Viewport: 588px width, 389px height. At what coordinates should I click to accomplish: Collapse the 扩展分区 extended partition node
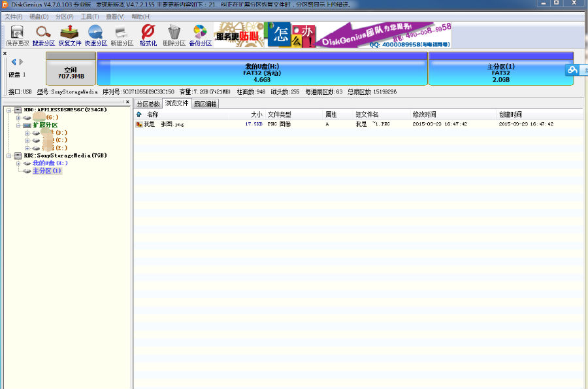pyautogui.click(x=18, y=126)
